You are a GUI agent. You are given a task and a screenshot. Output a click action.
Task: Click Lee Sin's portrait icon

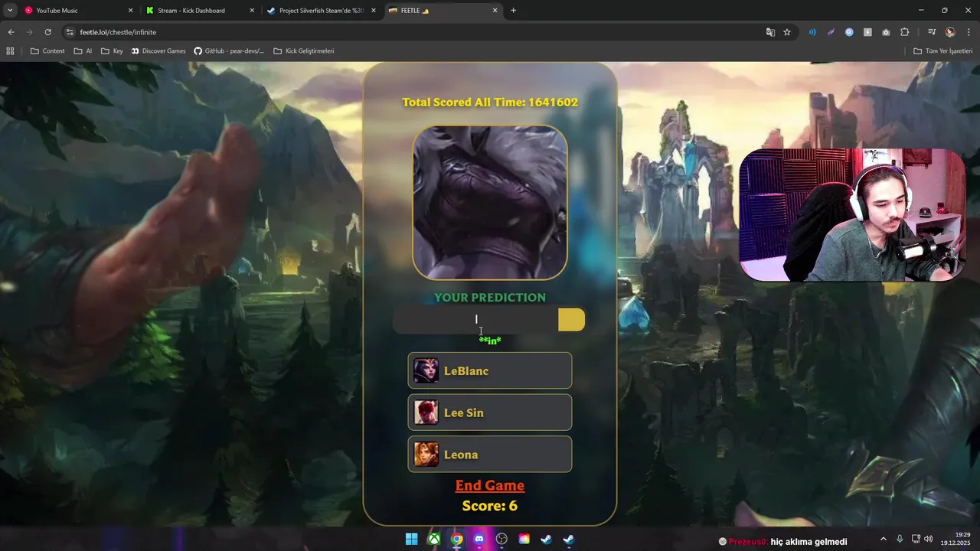pos(426,412)
